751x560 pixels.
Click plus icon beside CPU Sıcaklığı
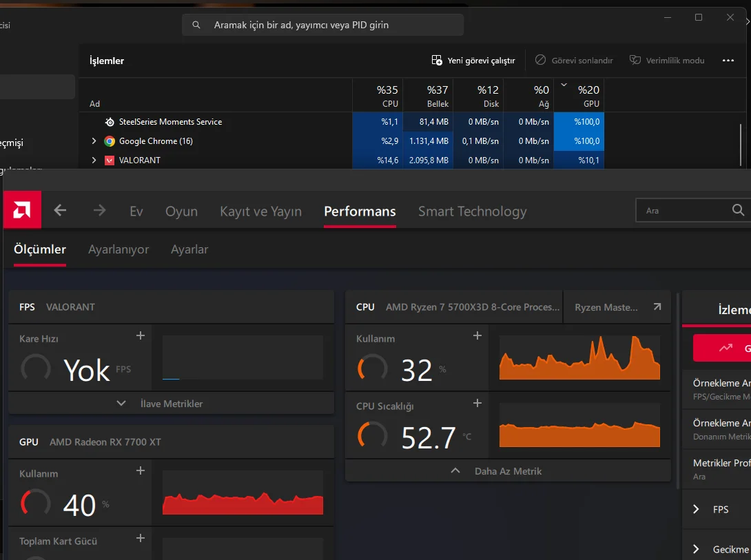pos(477,403)
